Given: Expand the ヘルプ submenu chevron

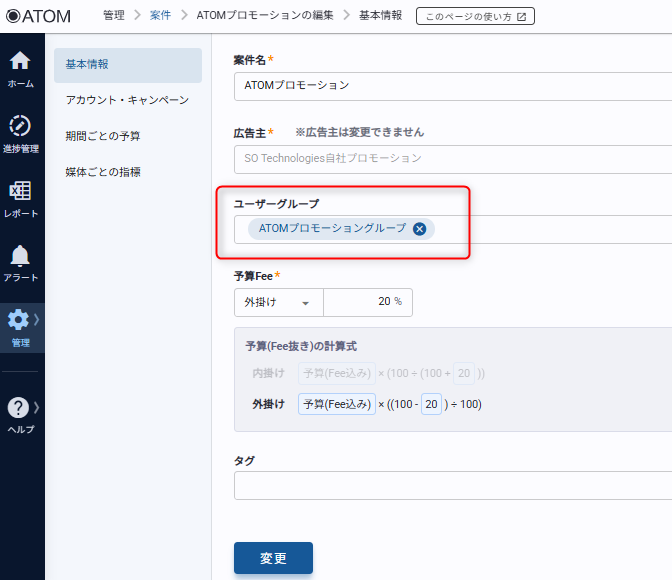Looking at the screenshot, I should (37, 407).
